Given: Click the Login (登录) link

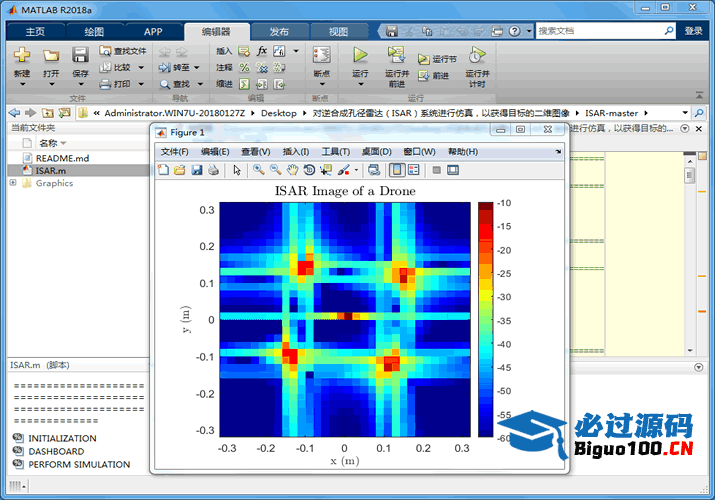Looking at the screenshot, I should click(693, 31).
